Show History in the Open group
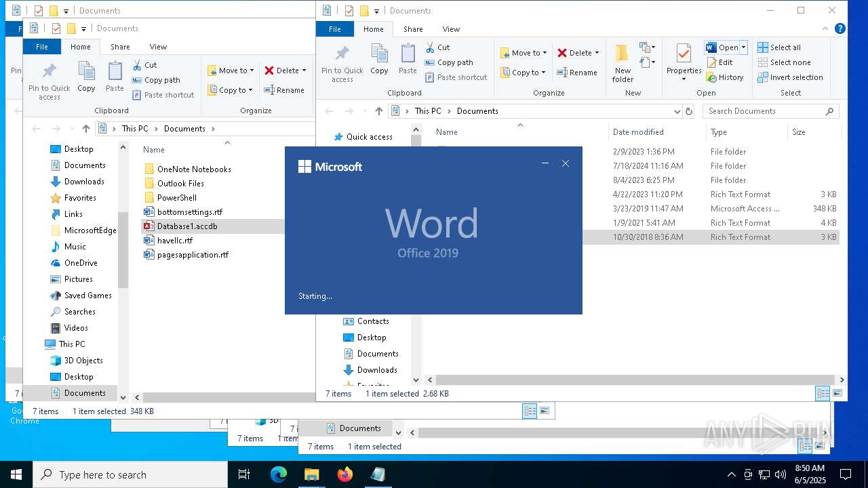Screen dimensions: 868x488 point(725,77)
